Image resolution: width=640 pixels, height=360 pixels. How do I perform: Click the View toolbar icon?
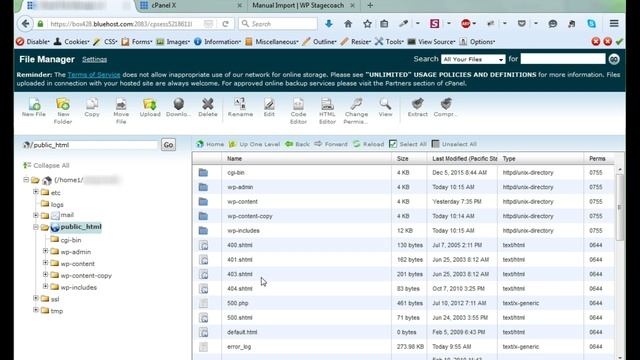pos(385,108)
